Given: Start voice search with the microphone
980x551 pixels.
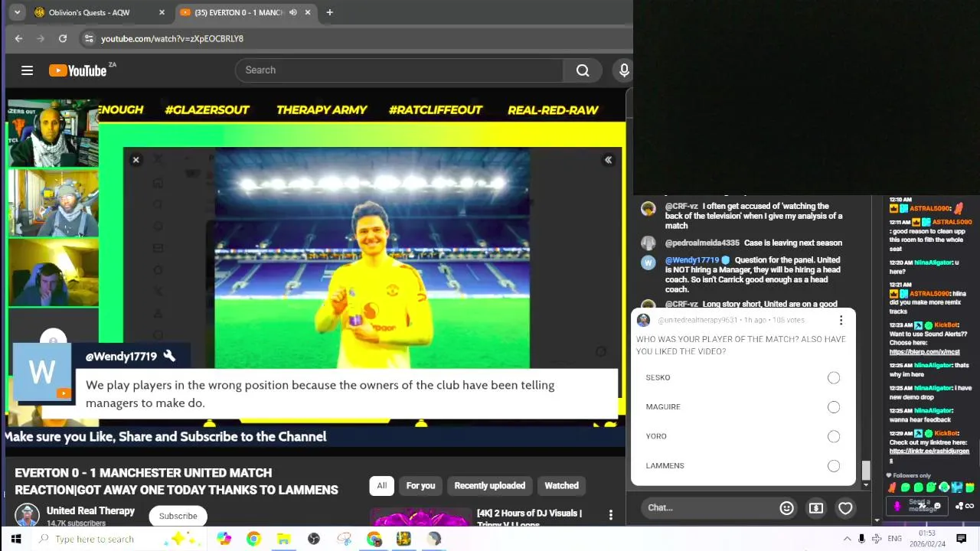Looking at the screenshot, I should click(x=624, y=70).
